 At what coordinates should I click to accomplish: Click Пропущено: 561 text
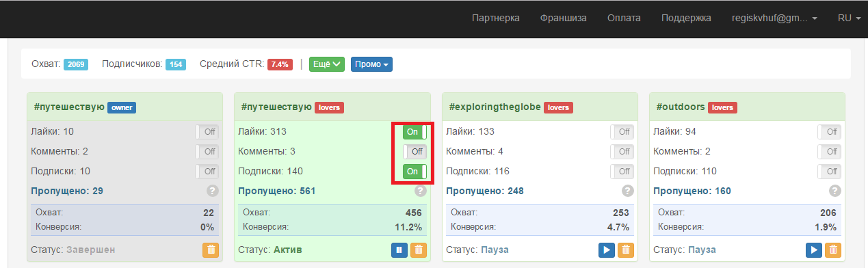coord(277,191)
